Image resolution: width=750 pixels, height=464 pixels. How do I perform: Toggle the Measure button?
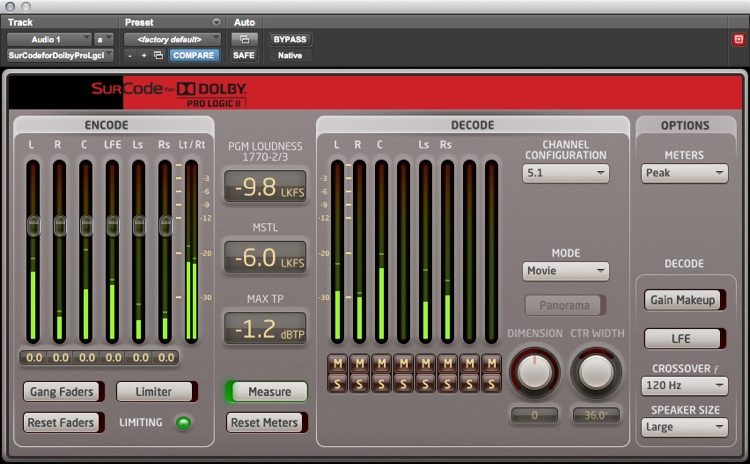266,392
